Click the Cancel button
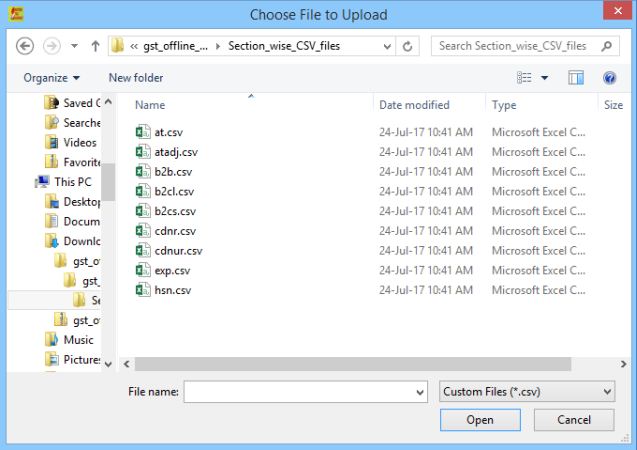Image resolution: width=637 pixels, height=450 pixels. (574, 420)
